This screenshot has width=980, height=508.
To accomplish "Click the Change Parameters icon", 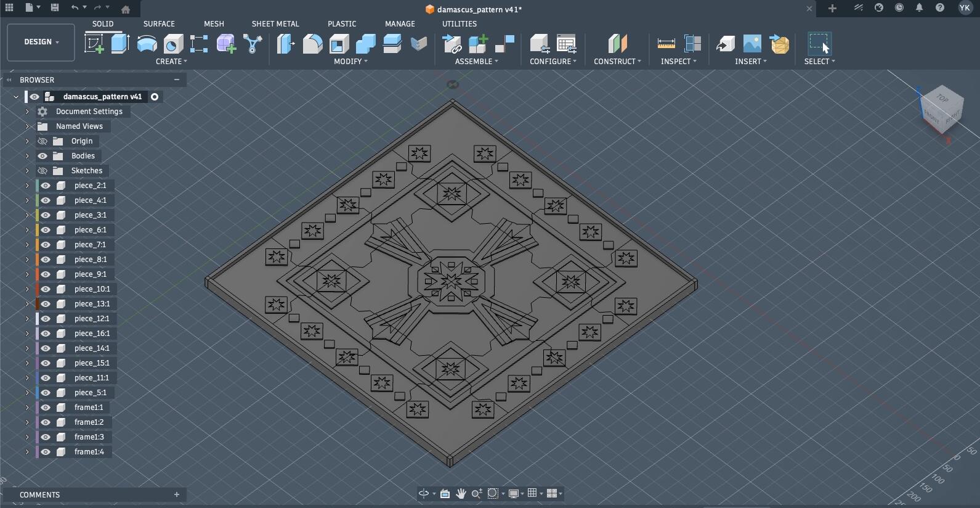I will coord(566,44).
